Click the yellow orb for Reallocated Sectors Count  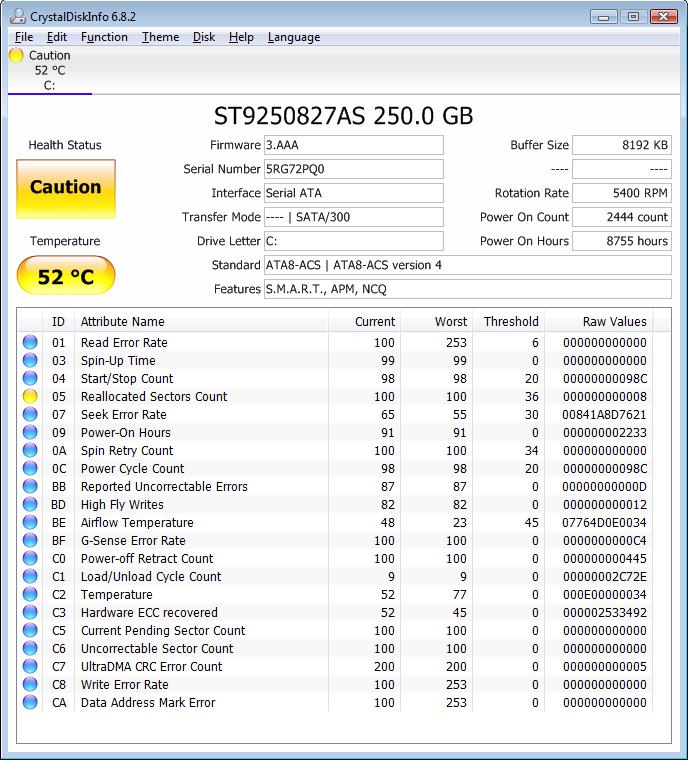tap(30, 396)
